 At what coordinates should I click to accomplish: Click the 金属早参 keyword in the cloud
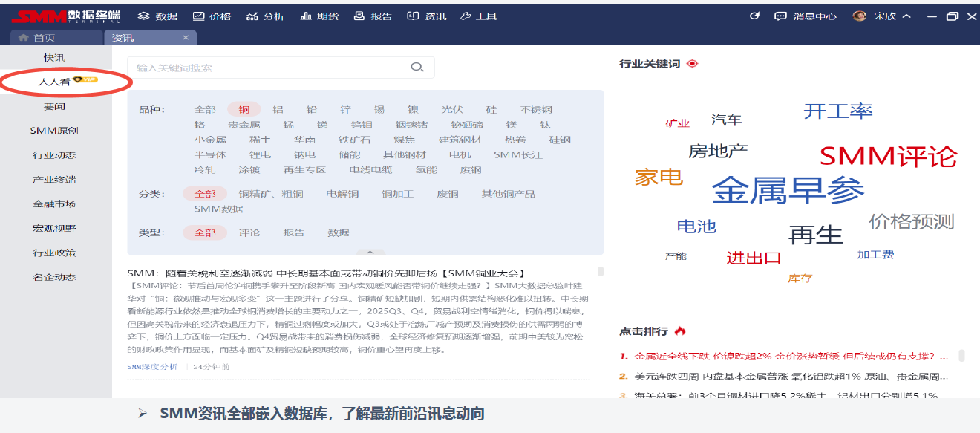[788, 190]
